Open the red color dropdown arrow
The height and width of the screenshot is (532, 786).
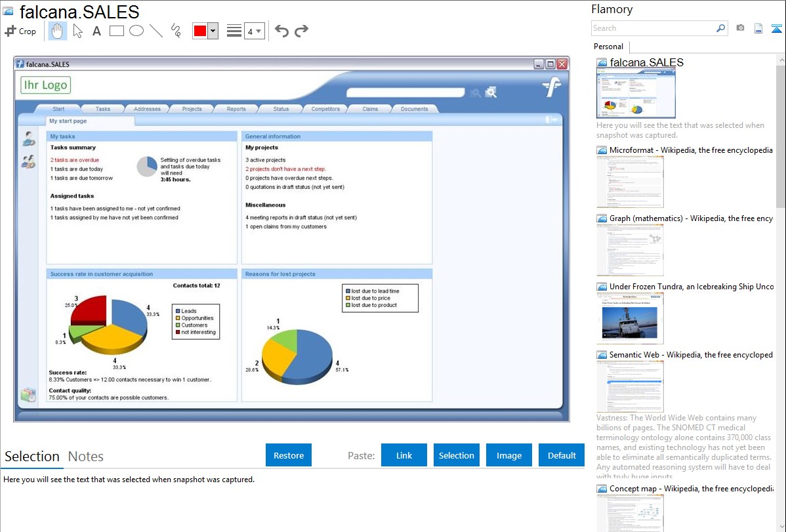coord(213,31)
